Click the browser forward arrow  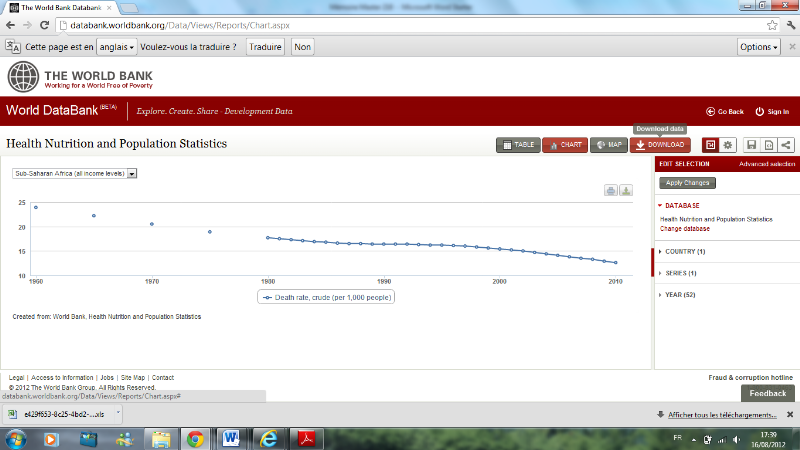pos(27,25)
